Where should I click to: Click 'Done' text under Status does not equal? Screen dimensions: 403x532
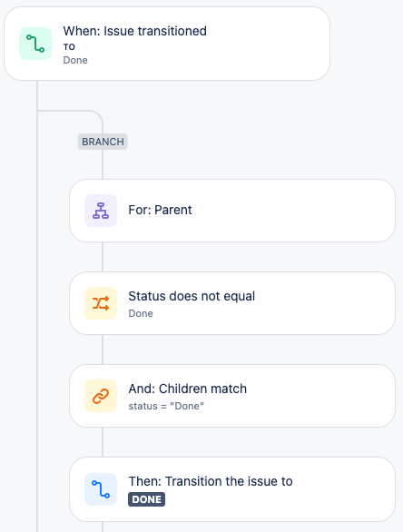141,313
